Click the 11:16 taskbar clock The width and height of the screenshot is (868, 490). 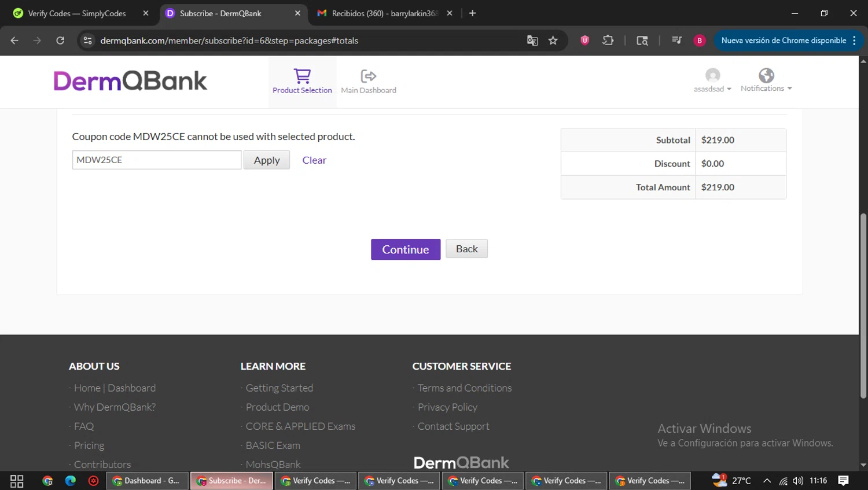click(x=818, y=481)
